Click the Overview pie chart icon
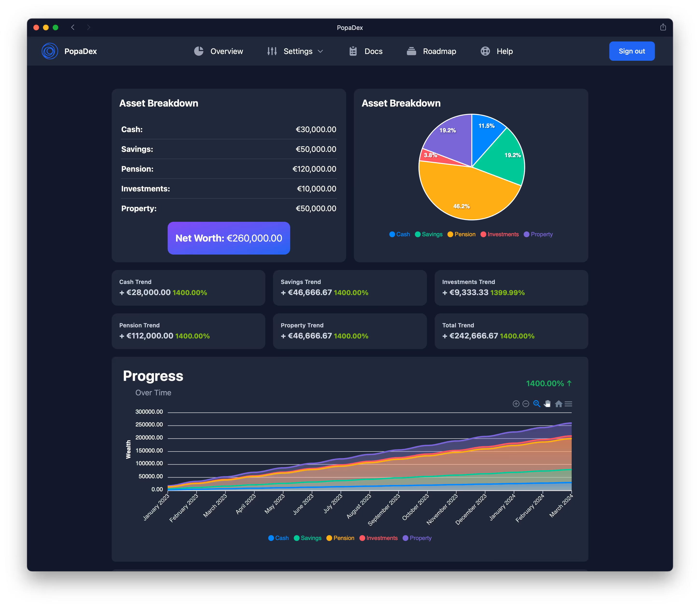 coord(199,51)
